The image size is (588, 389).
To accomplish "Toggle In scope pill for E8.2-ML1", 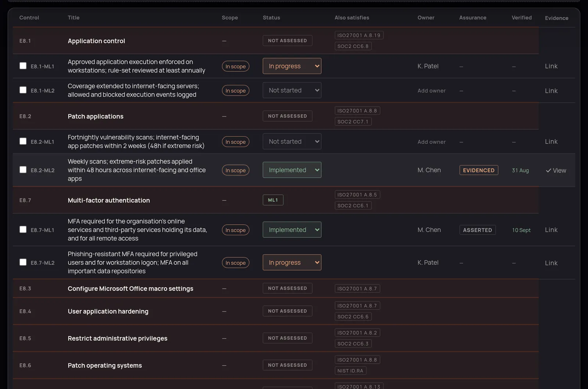I will click(236, 142).
